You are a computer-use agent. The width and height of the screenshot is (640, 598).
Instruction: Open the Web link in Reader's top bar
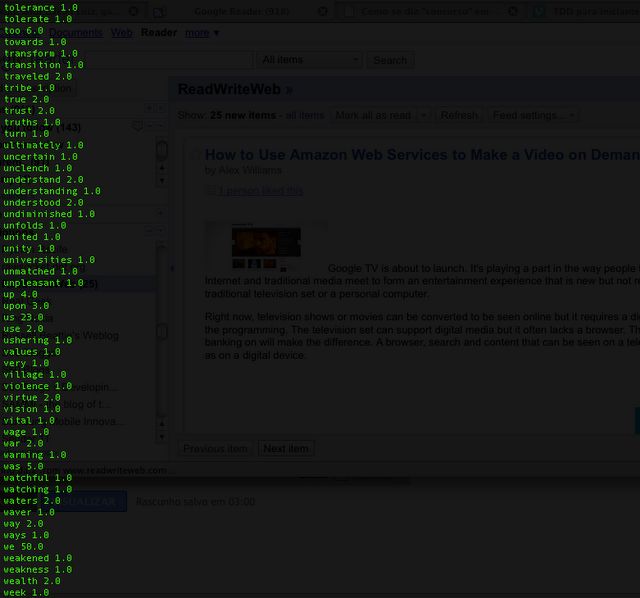click(122, 33)
